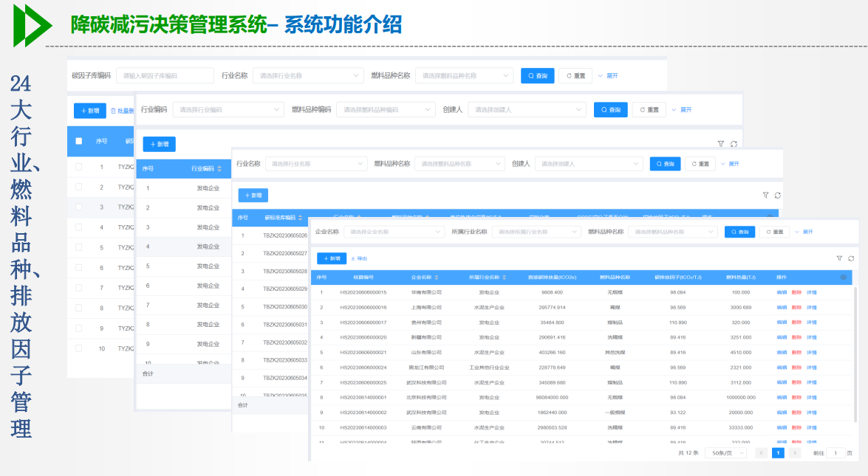The image size is (868, 476).
Task: Click filter icon in 行业编码 panel toolbar
Action: (721, 144)
